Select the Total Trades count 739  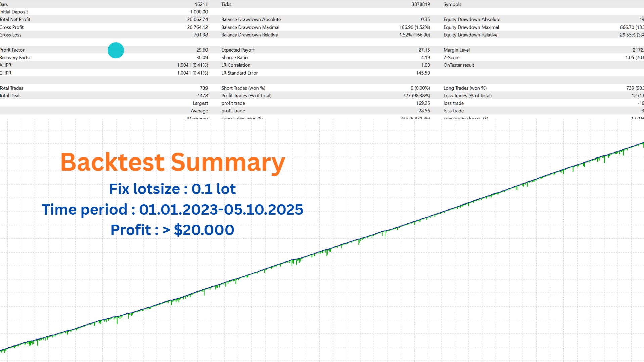(204, 88)
